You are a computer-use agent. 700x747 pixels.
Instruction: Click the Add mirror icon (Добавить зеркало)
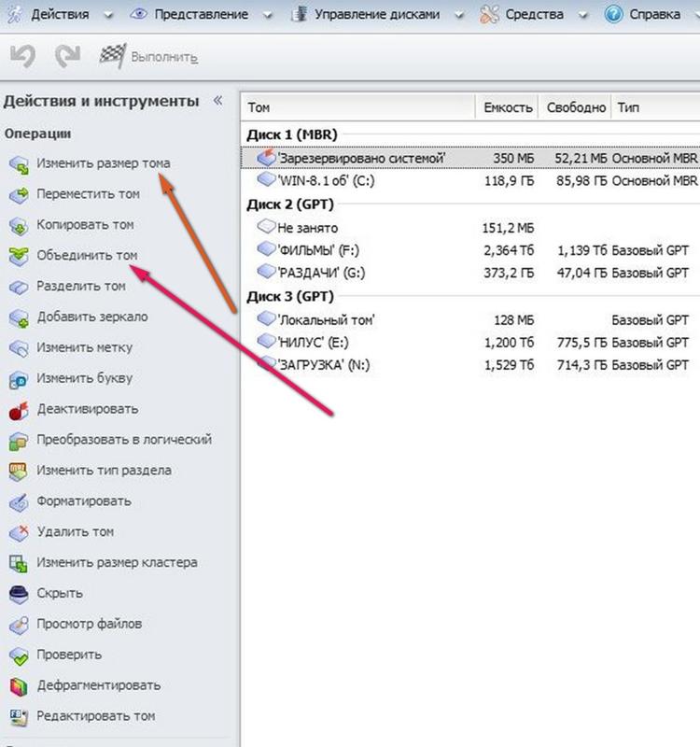coord(19,317)
